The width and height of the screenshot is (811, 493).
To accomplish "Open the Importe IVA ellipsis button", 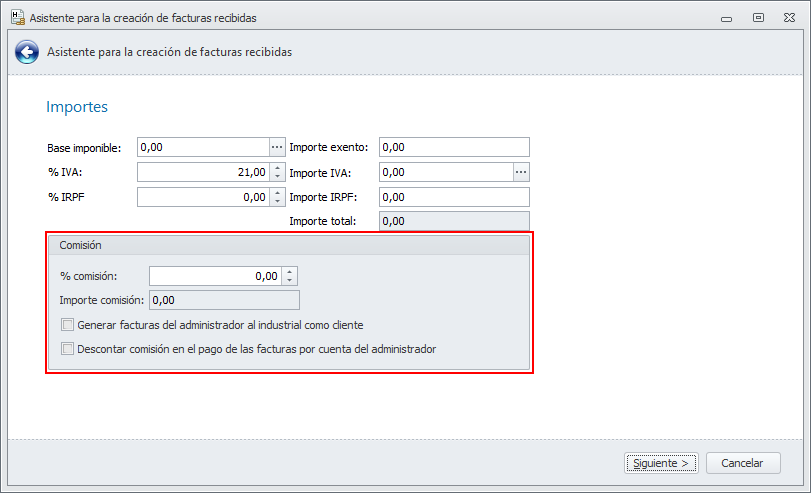I will tap(521, 172).
